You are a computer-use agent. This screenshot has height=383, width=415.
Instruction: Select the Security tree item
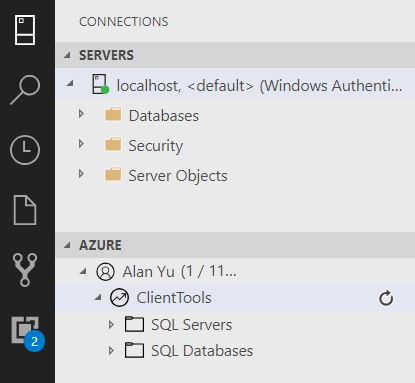point(235,145)
